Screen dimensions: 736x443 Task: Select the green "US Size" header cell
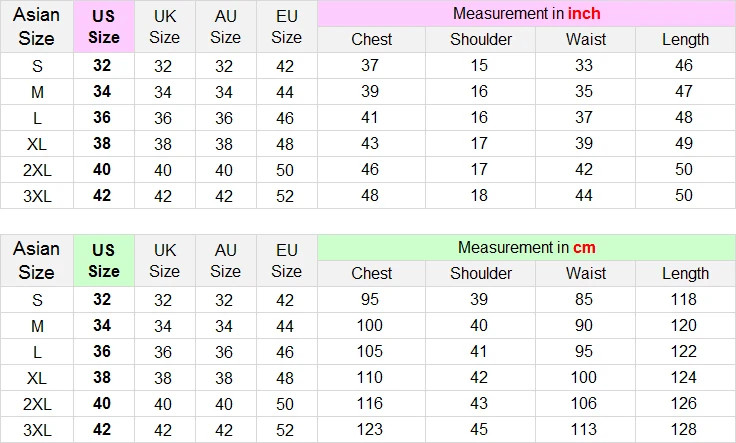pyautogui.click(x=103, y=260)
